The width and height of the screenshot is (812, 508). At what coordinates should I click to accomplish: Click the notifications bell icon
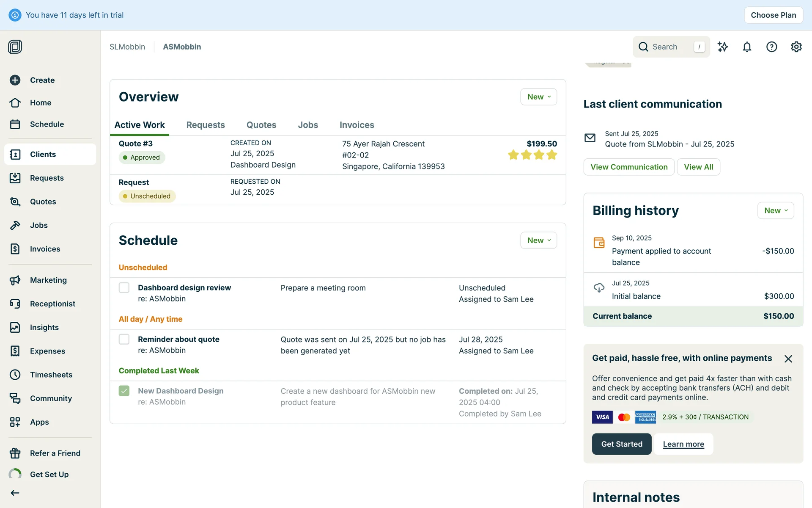coord(747,47)
